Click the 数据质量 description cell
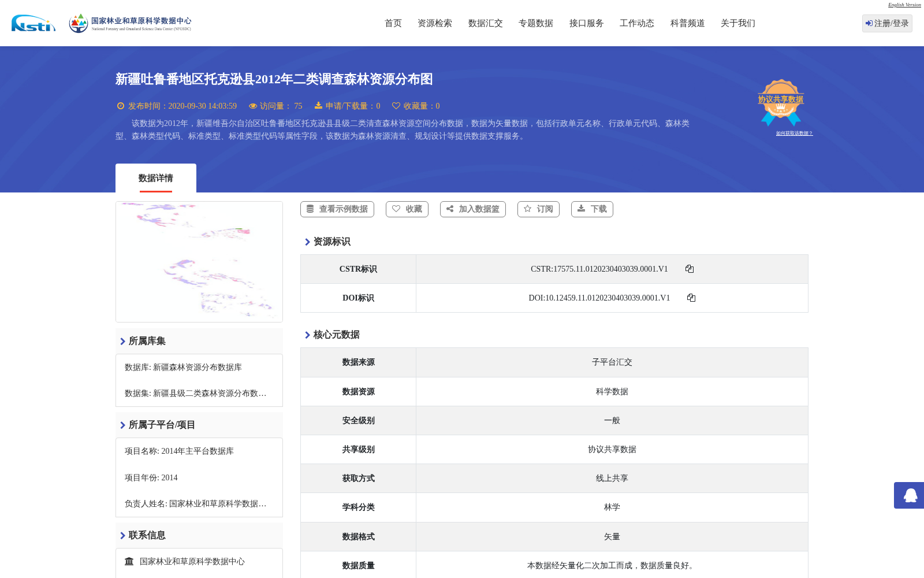This screenshot has width=924, height=578. [612, 565]
